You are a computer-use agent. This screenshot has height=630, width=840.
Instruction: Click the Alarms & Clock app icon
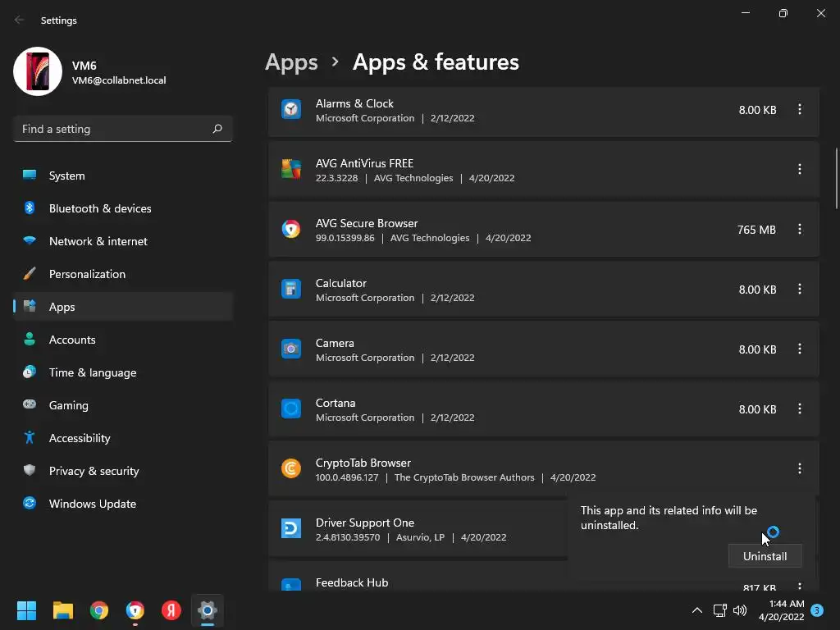coord(291,109)
